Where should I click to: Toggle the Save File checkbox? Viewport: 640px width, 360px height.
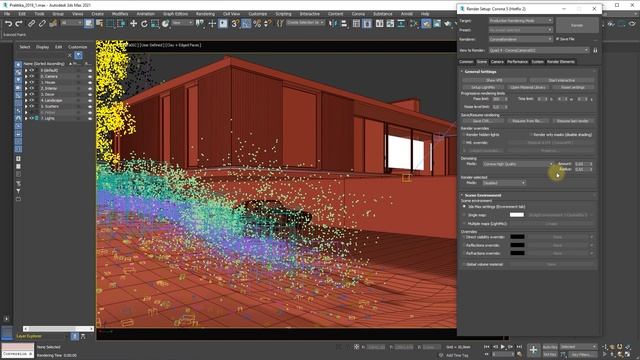coord(557,39)
